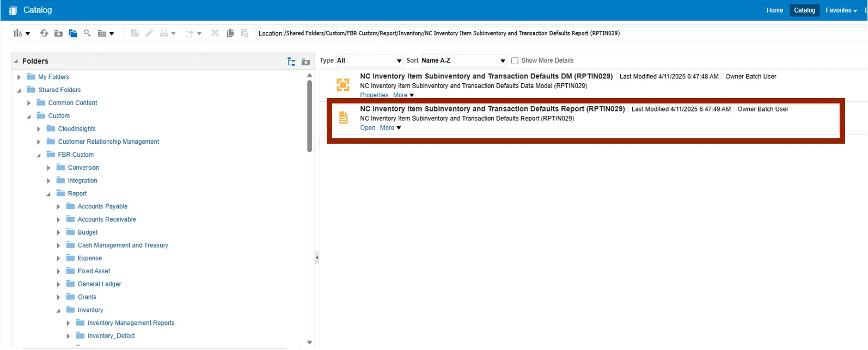Expand the Common Content tree node
Screen dimensions: 868x350
coord(29,103)
